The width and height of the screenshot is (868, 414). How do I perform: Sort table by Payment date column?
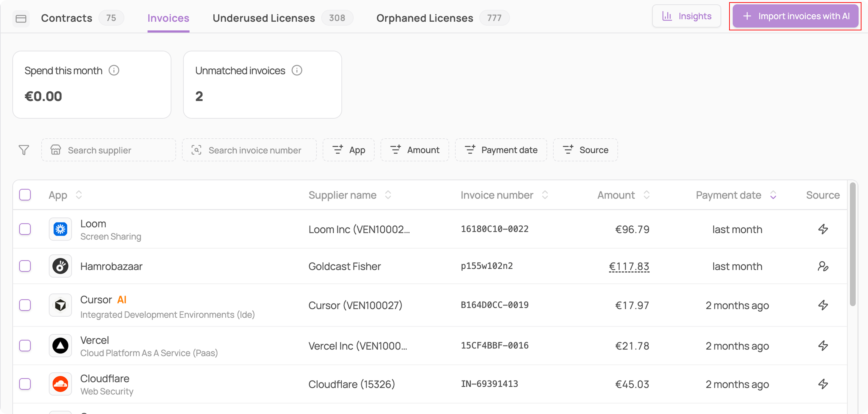point(773,195)
